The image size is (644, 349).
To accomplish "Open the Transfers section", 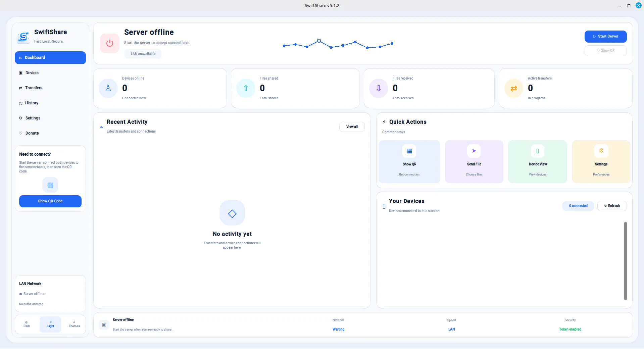I will pyautogui.click(x=50, y=88).
